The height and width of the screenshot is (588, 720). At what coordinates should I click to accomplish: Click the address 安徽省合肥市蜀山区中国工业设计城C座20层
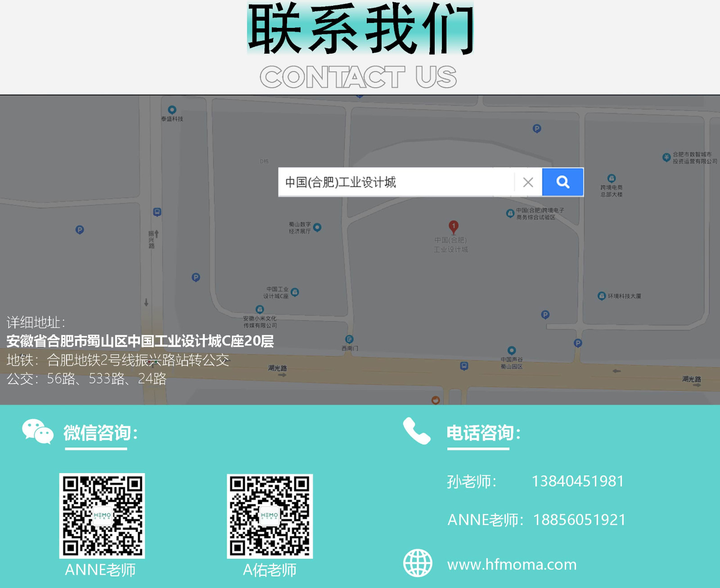140,341
